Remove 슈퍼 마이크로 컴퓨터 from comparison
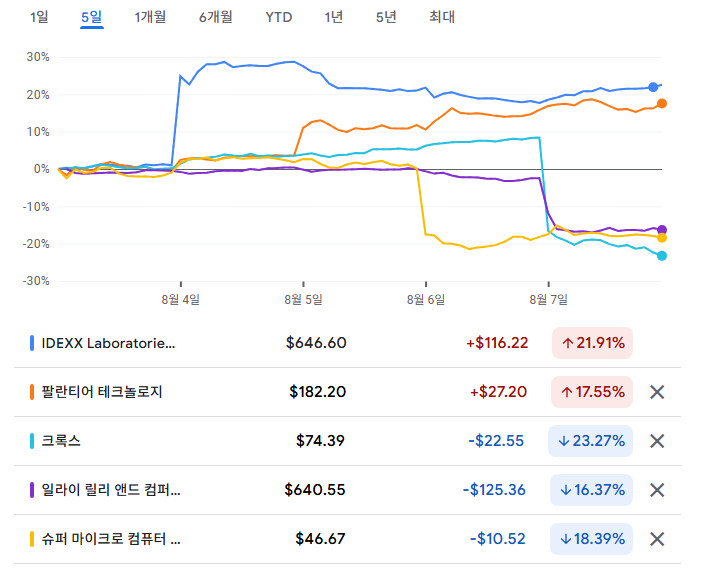 (657, 539)
